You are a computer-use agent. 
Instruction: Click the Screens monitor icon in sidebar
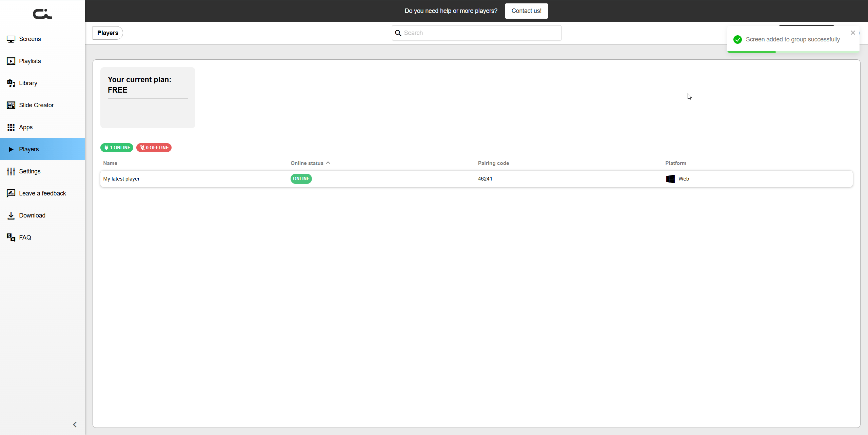[11, 39]
